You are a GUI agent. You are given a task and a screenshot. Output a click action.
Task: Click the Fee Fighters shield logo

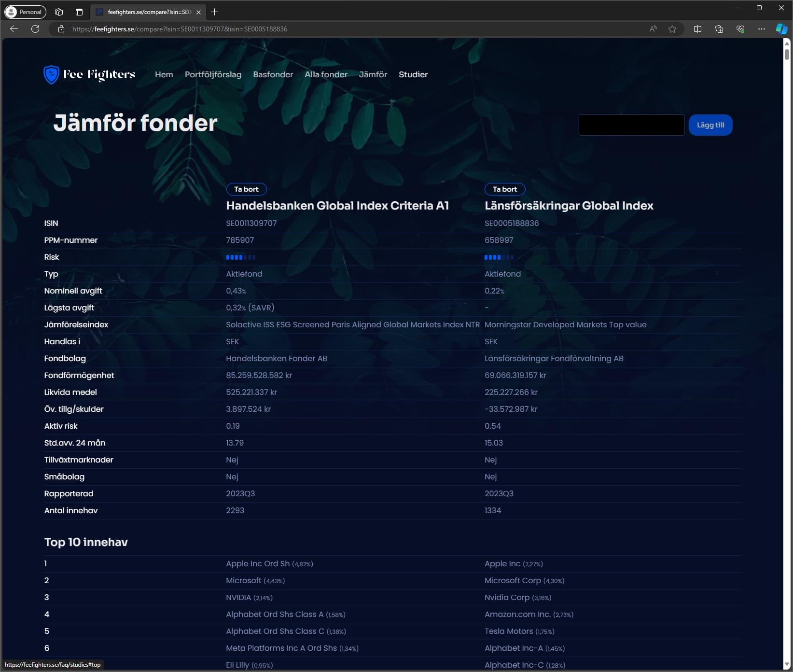click(51, 74)
